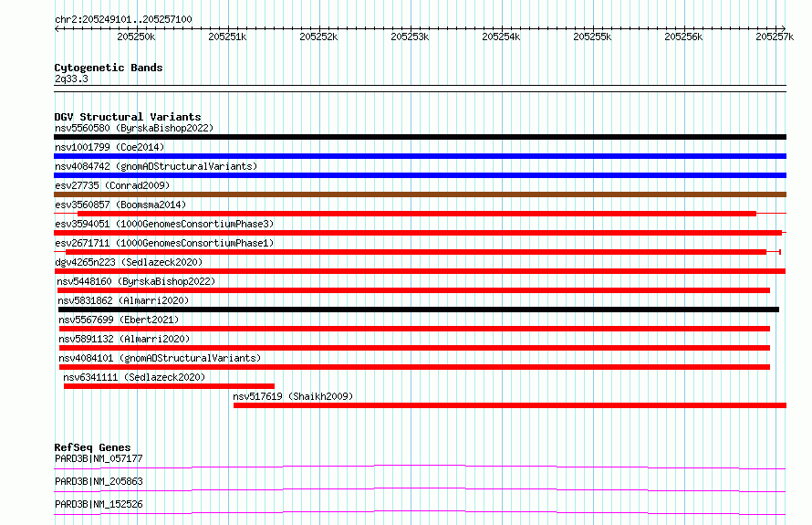This screenshot has height=525, width=812.
Task: Click ruler tick labeled 205255k
Action: (x=592, y=37)
